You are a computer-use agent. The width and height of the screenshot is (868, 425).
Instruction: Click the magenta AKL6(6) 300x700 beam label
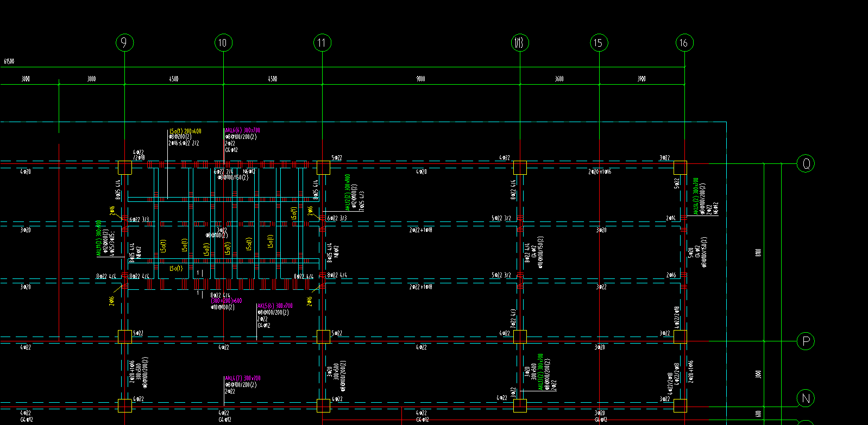(242, 130)
